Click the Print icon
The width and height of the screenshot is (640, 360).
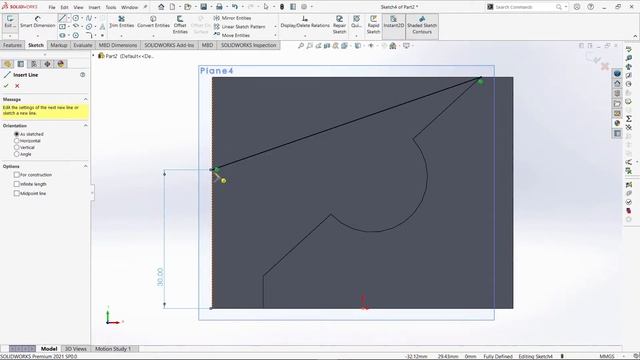point(219,7)
